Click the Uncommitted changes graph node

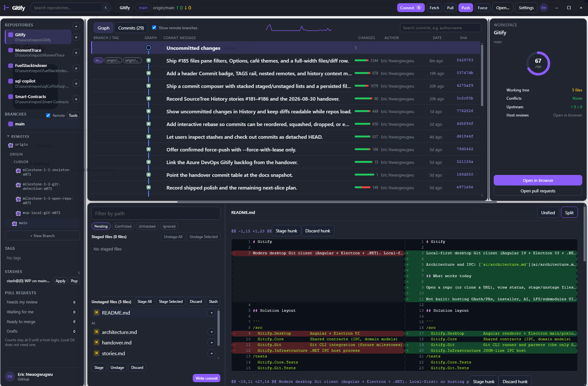coord(149,48)
